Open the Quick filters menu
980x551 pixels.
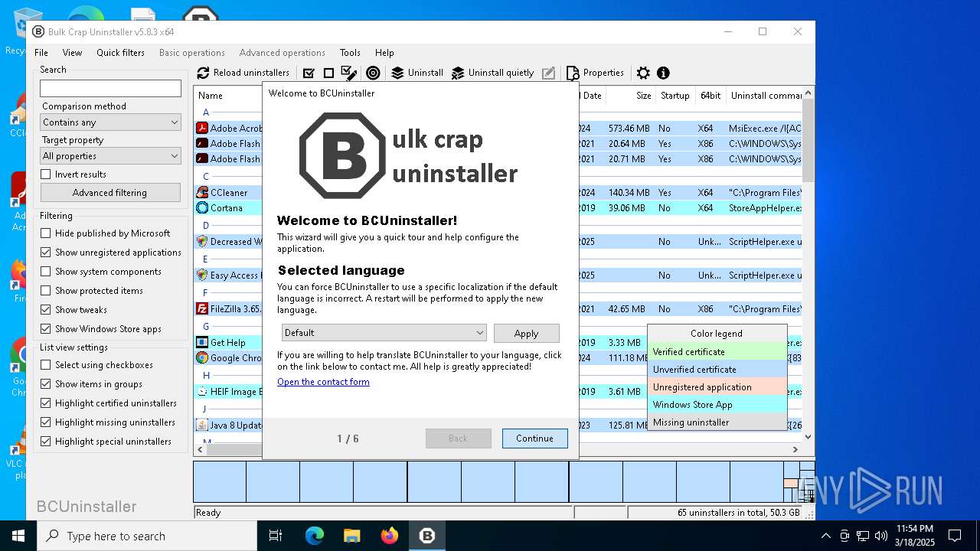(x=120, y=53)
